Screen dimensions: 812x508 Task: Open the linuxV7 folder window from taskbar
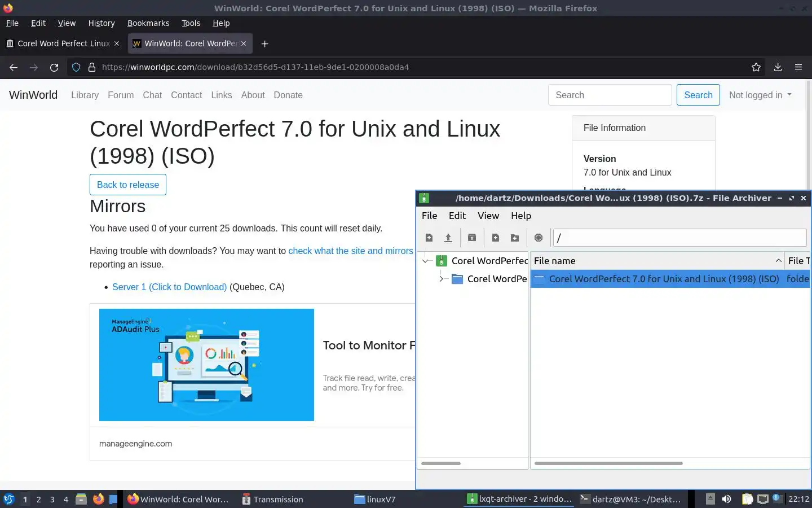(x=375, y=499)
